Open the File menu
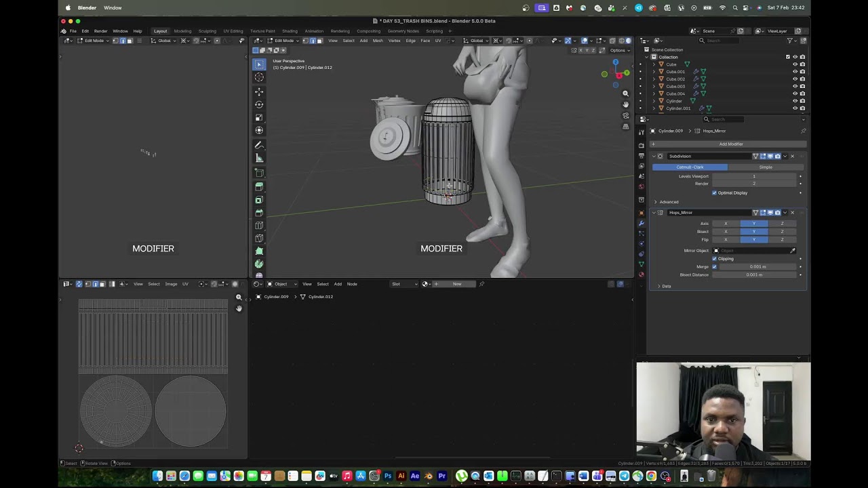Screen dimensions: 868x488 click(73, 31)
